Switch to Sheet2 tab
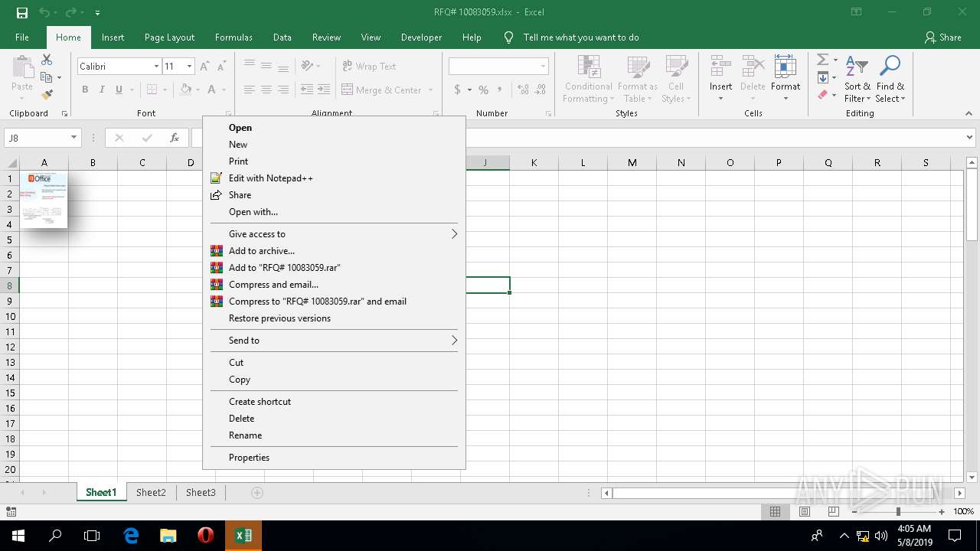 point(151,493)
